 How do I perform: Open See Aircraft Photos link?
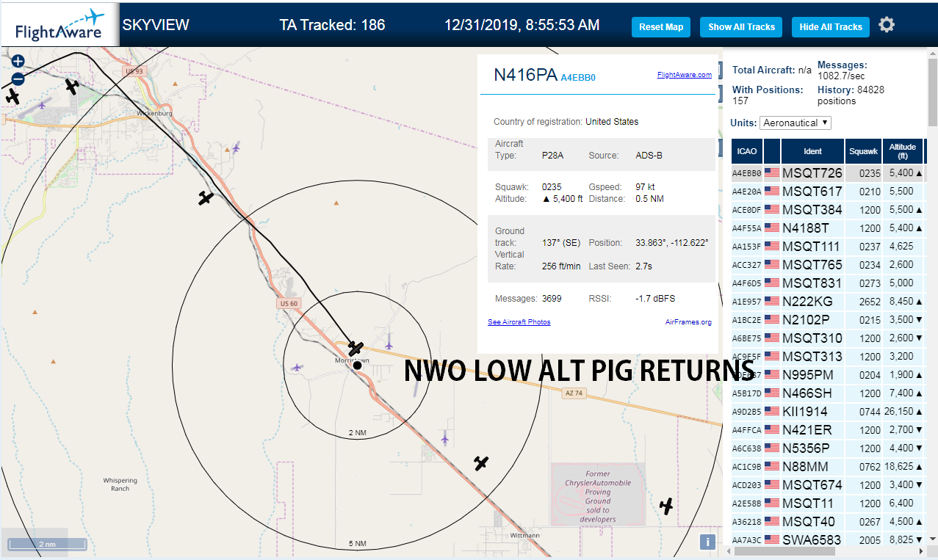(x=519, y=322)
